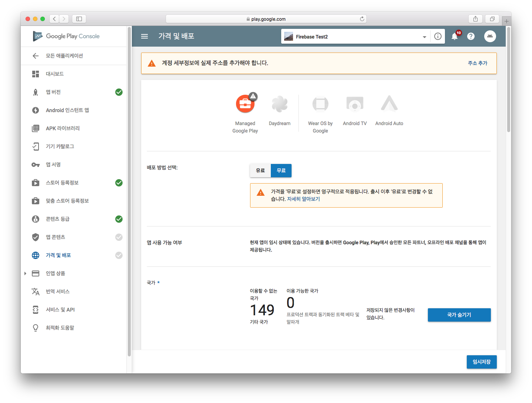
Task: Show Safari's sidebar toggle button
Action: click(79, 19)
